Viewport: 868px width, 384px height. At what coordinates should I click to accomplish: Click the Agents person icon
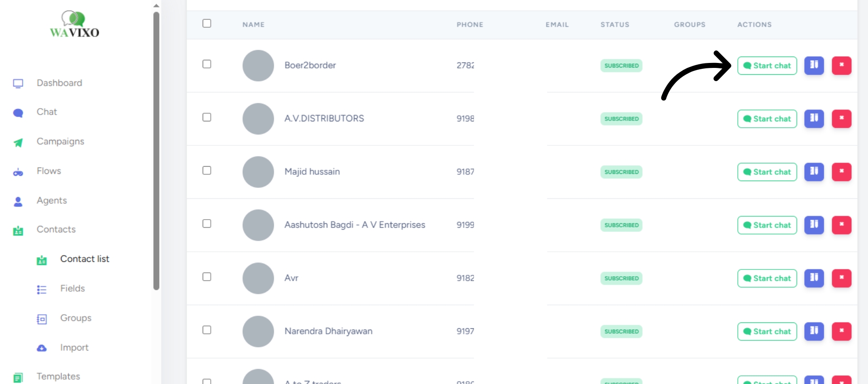click(x=18, y=202)
